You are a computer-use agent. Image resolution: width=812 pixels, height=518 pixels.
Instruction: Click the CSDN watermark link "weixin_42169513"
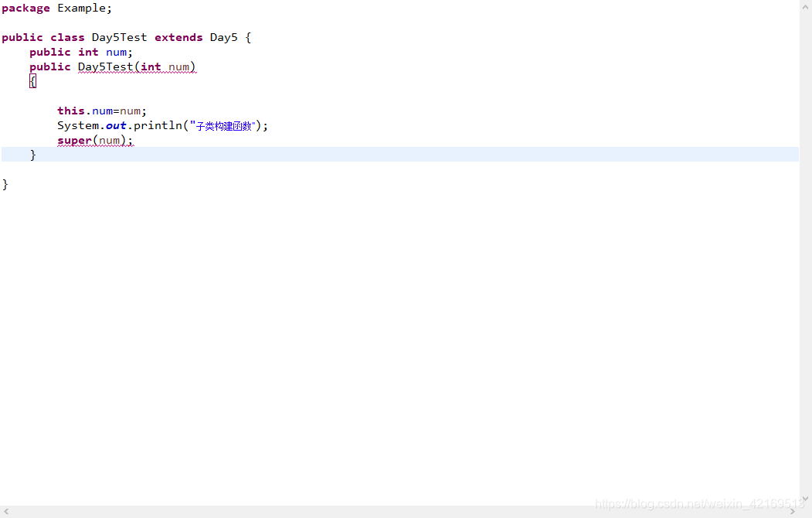[753, 503]
